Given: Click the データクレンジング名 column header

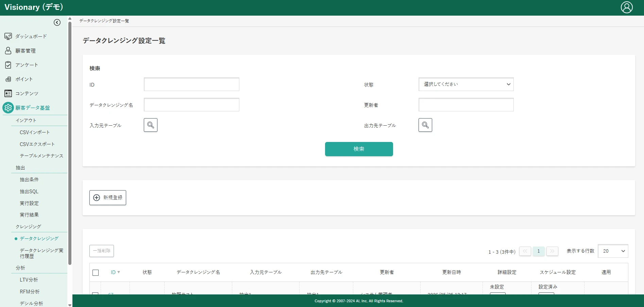Looking at the screenshot, I should [x=198, y=272].
